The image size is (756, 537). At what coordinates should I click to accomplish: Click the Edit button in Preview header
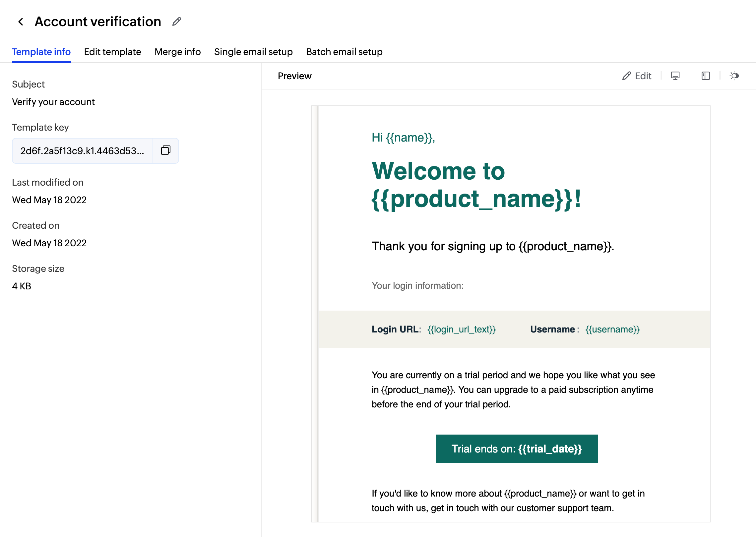tap(637, 76)
